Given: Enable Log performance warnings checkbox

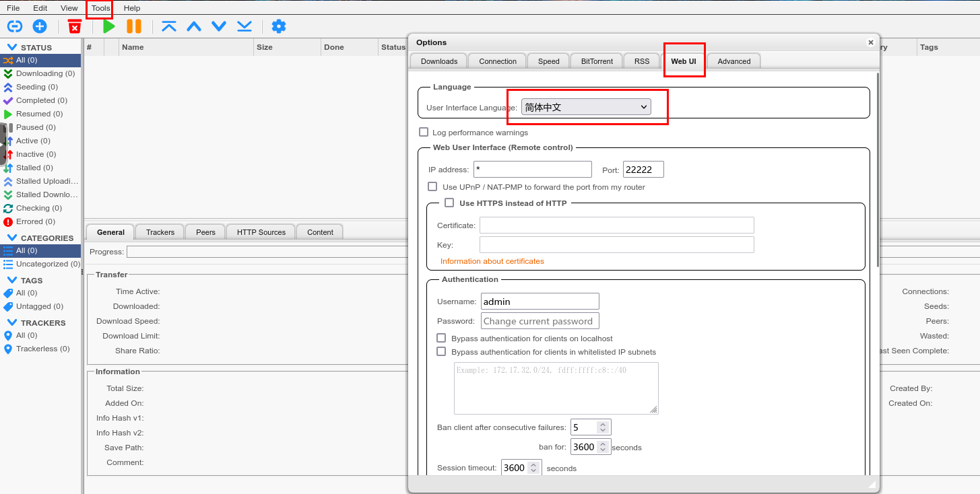Looking at the screenshot, I should [424, 133].
